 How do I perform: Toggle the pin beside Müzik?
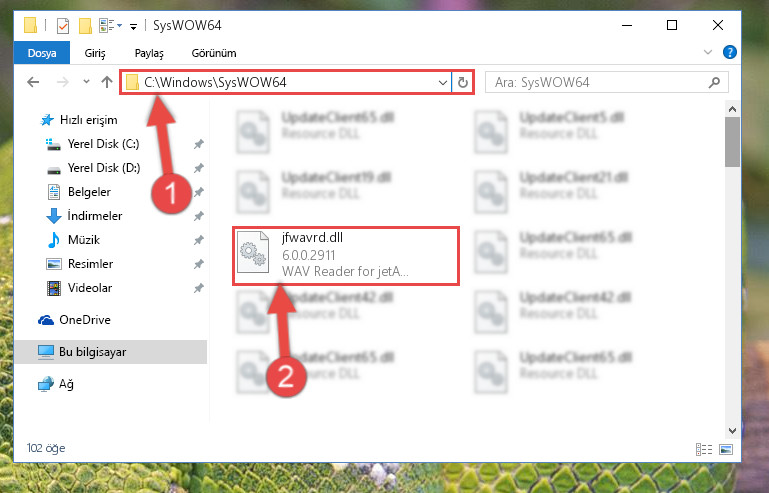(x=199, y=240)
